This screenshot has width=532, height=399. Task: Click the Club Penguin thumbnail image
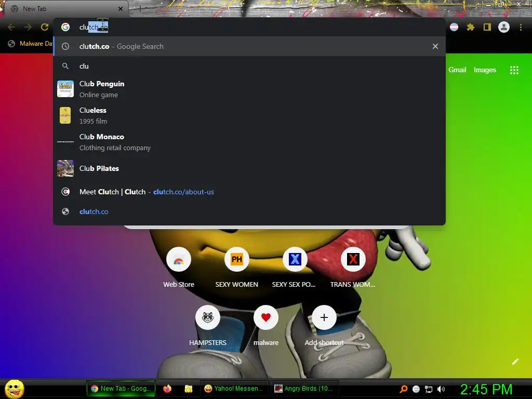(65, 89)
